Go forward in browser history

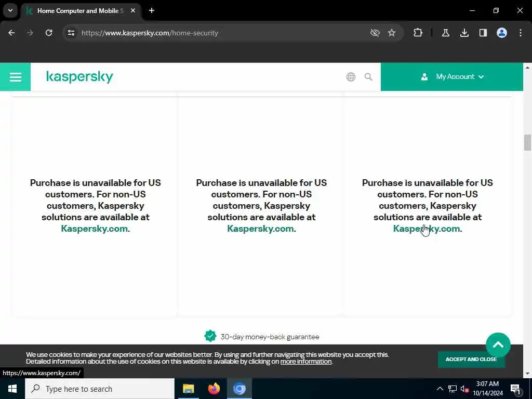pyautogui.click(x=30, y=33)
